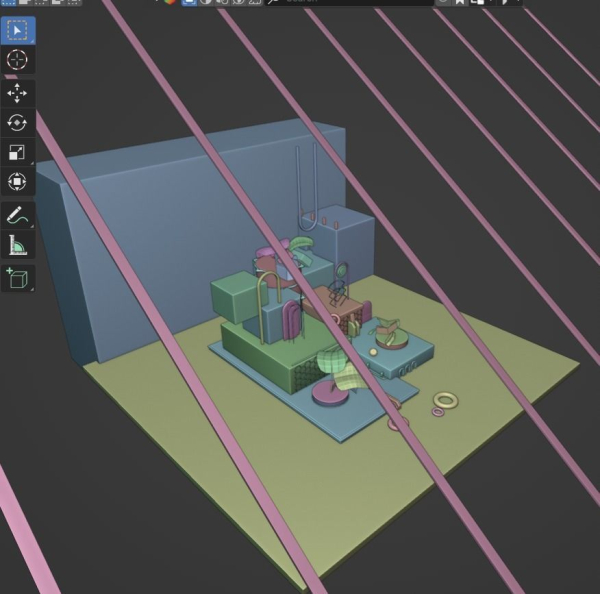
Task: Select the Scale tool
Action: pyautogui.click(x=18, y=152)
